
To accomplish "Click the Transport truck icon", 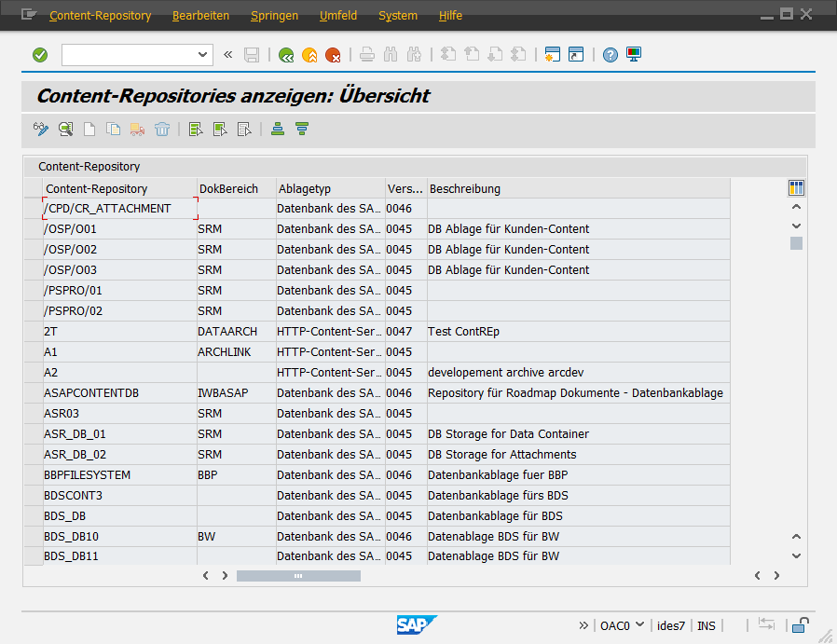I will pos(137,130).
